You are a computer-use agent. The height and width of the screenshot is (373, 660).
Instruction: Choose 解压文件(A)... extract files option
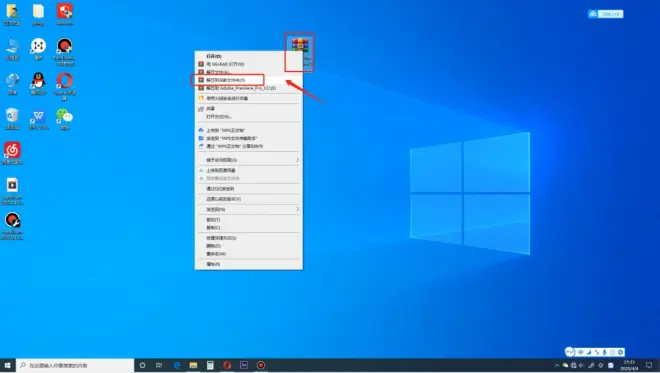tap(248, 72)
